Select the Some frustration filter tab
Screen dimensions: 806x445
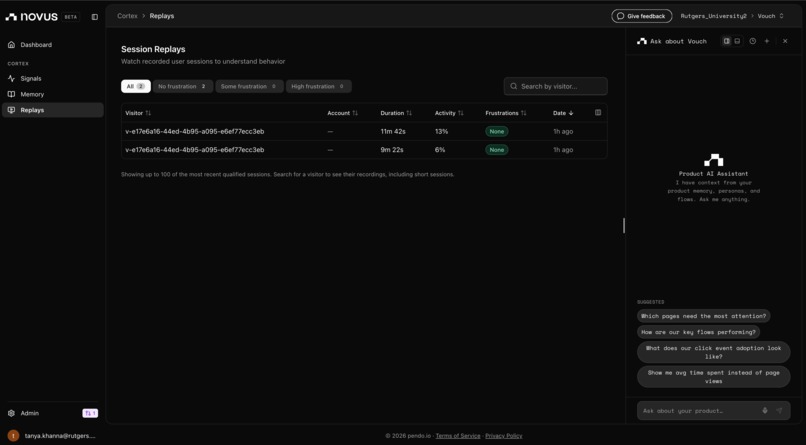[249, 86]
